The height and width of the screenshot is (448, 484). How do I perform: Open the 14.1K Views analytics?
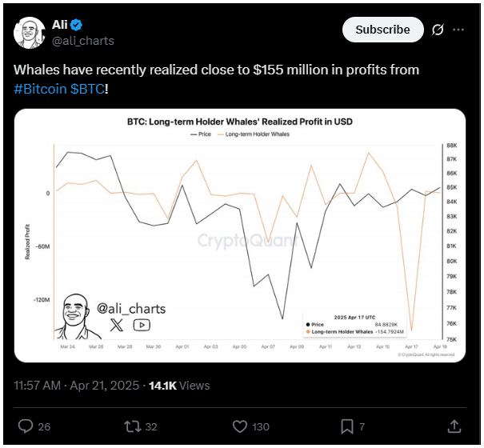[179, 386]
